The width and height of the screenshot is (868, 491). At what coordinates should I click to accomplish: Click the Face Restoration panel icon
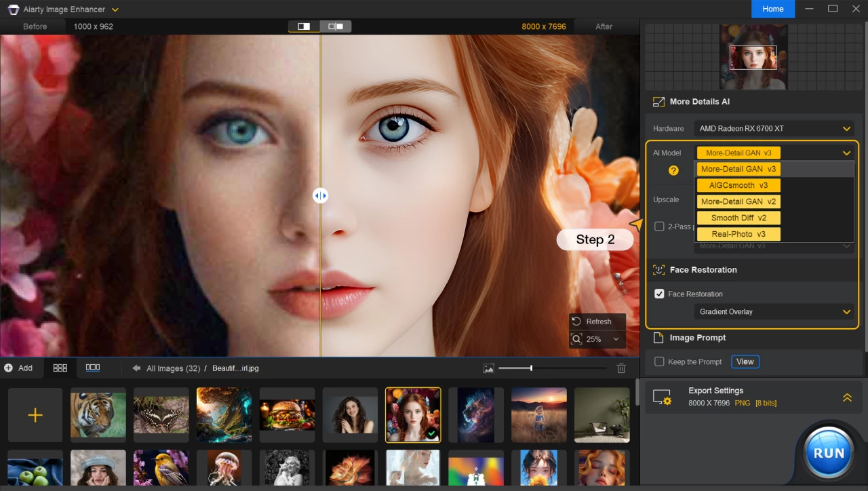658,269
